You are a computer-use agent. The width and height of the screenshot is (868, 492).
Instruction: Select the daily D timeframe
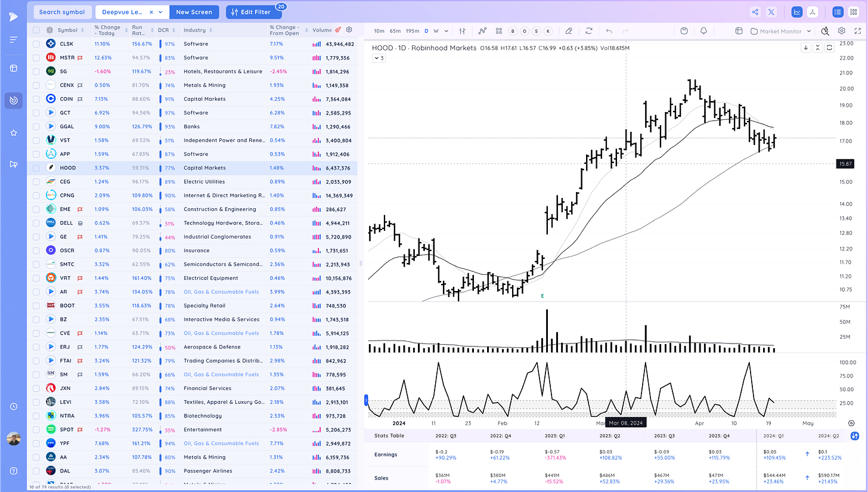coord(426,31)
